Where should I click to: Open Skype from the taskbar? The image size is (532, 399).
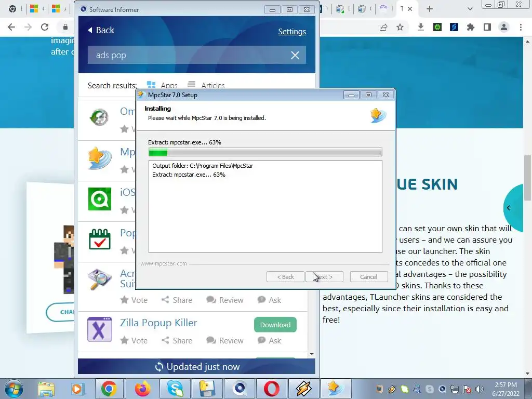(175, 389)
